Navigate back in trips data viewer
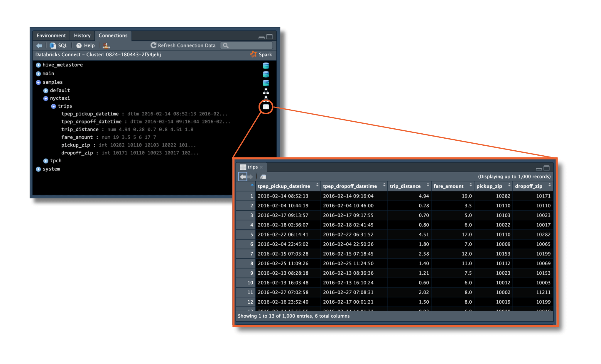The height and width of the screenshot is (364, 601). 243,177
